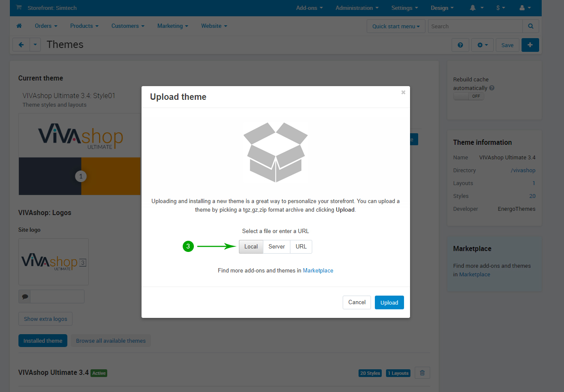
Task: Toggle Rebuild cache automatically switch
Action: [468, 96]
